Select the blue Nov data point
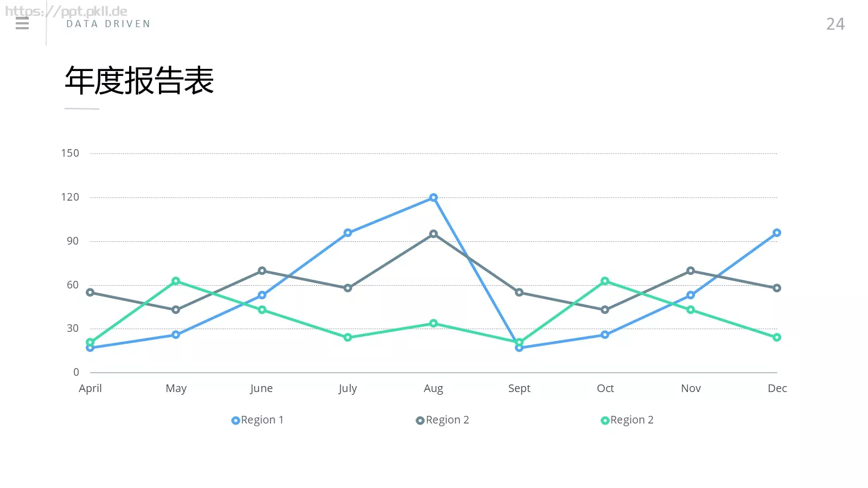This screenshot has width=868, height=488. pos(691,295)
